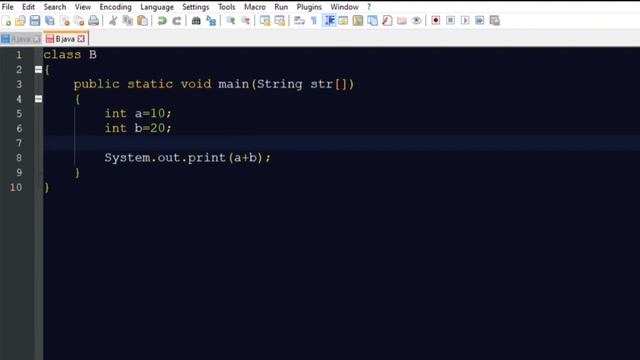
Task: Collapse the class B fold marker on line 2
Action: point(38,69)
